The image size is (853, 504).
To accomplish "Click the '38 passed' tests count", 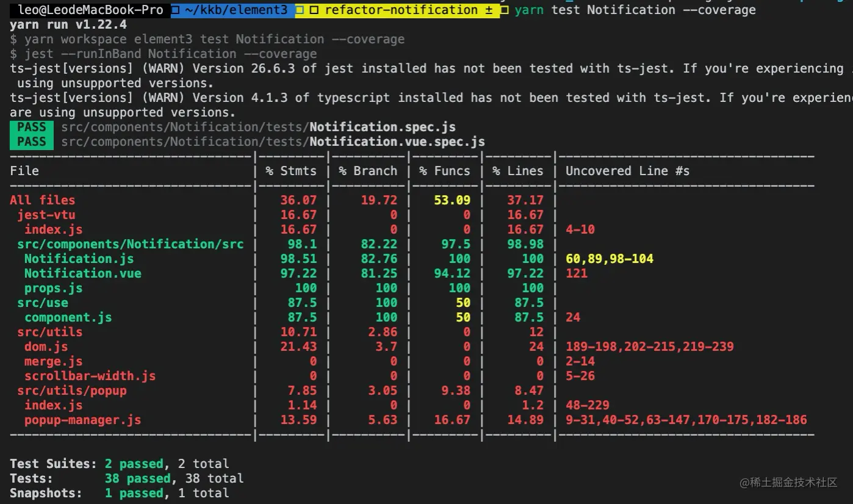I will [138, 478].
